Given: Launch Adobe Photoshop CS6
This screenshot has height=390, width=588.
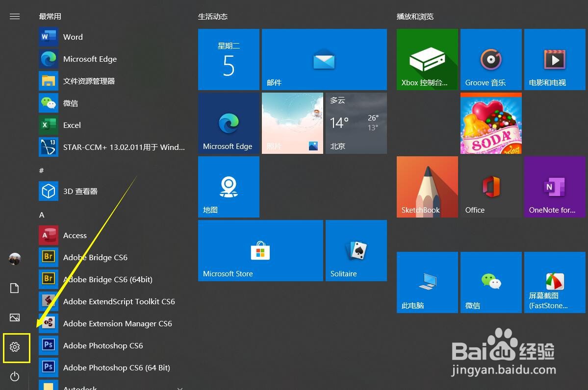Looking at the screenshot, I should (x=103, y=345).
